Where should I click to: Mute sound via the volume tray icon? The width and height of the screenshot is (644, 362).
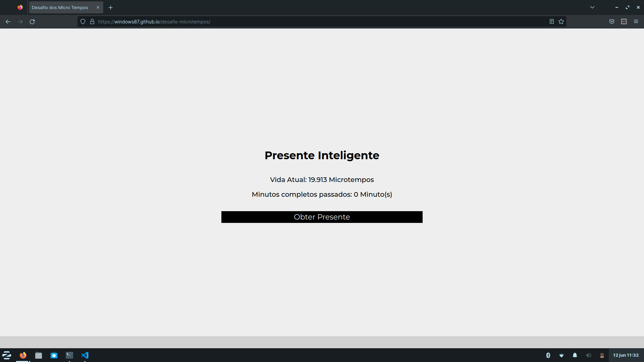coord(589,355)
